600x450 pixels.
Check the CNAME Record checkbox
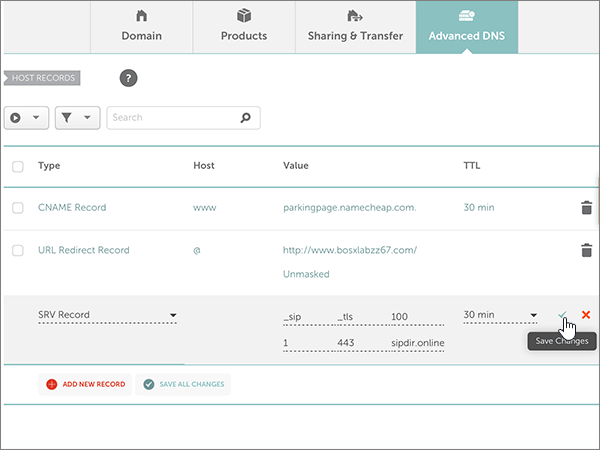point(18,208)
